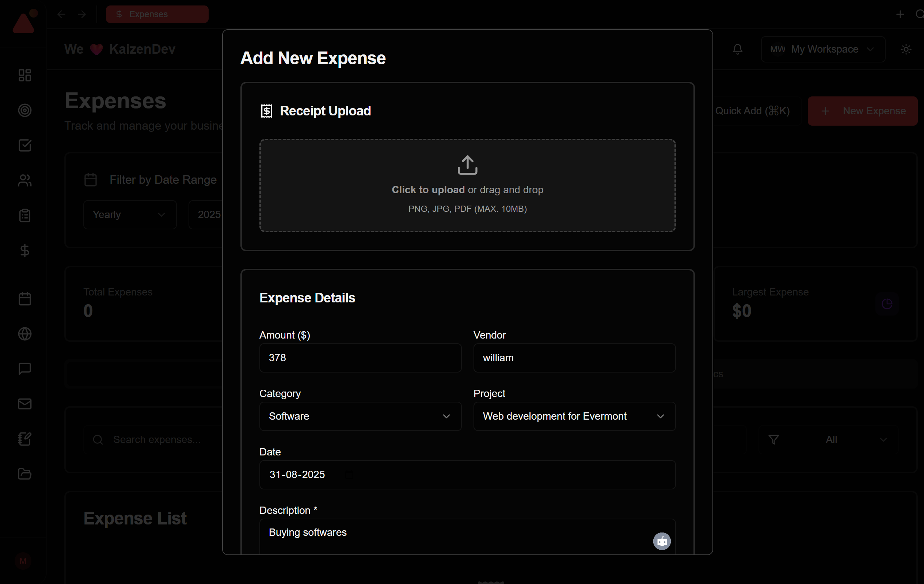Open notifications bell
Image resolution: width=924 pixels, height=584 pixels.
pos(738,49)
